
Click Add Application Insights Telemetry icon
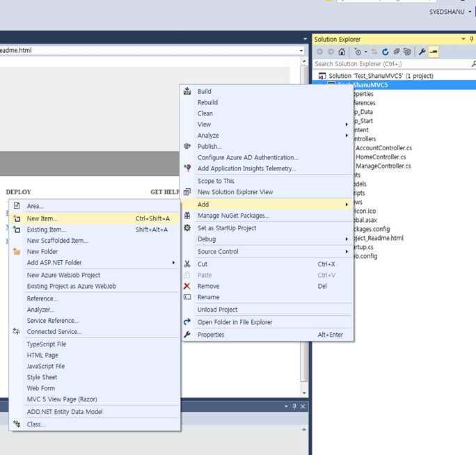(x=187, y=168)
